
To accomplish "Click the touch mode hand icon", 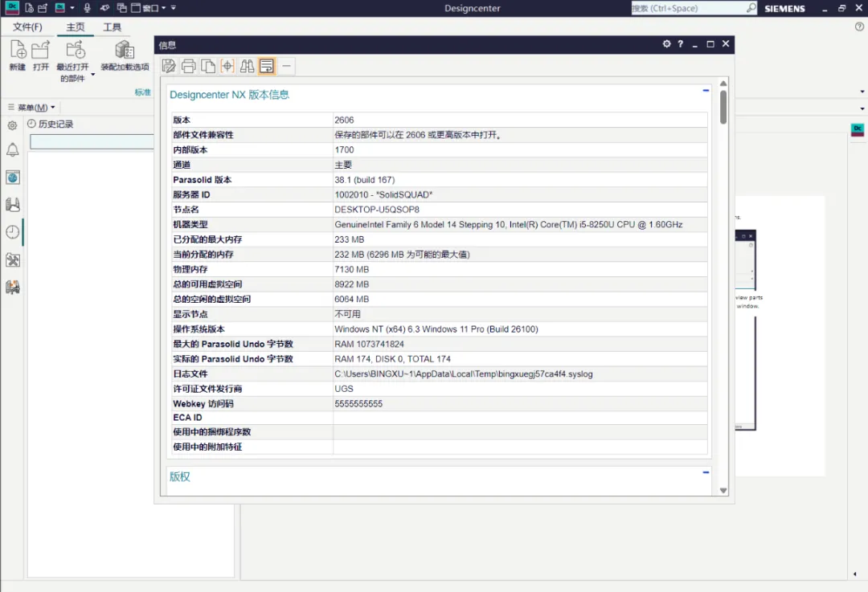I will pos(104,8).
